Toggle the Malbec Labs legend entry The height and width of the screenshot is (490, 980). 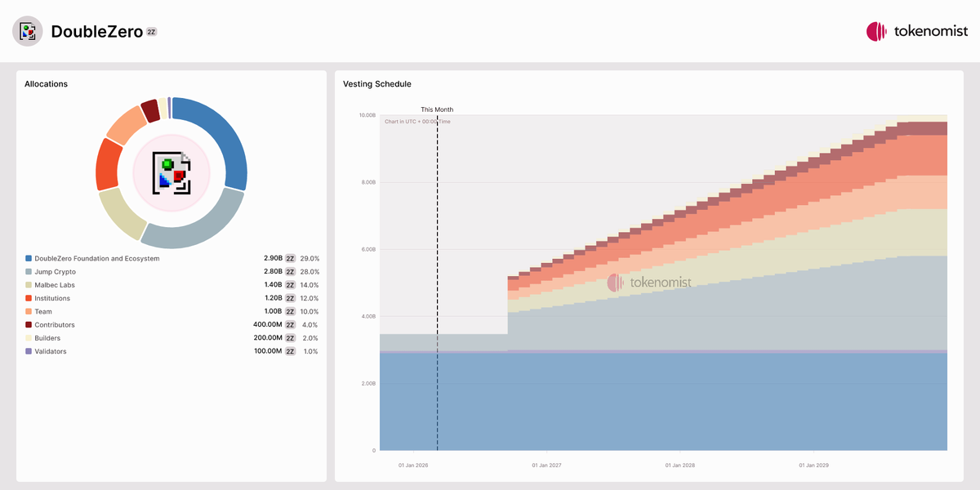[54, 285]
